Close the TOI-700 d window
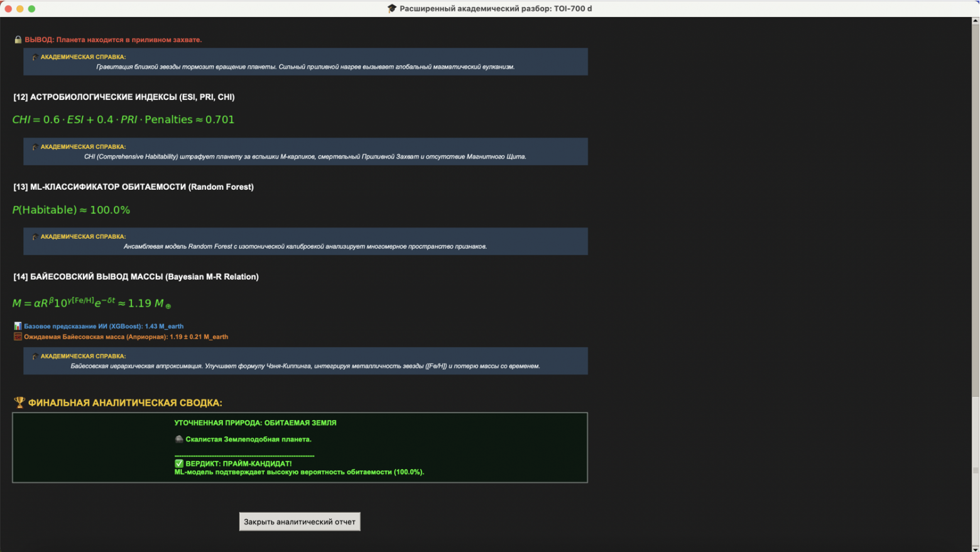 coord(8,9)
